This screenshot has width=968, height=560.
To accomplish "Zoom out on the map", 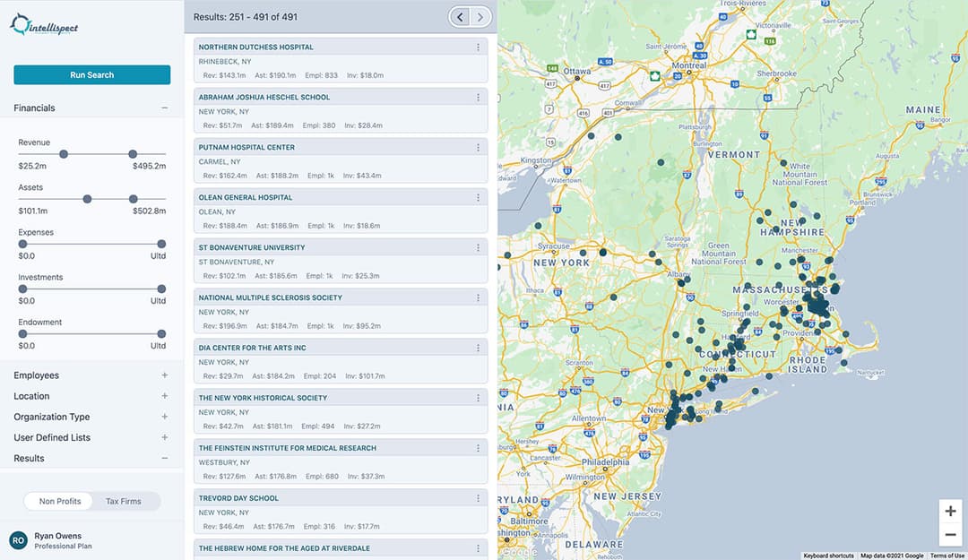I will click(x=950, y=535).
